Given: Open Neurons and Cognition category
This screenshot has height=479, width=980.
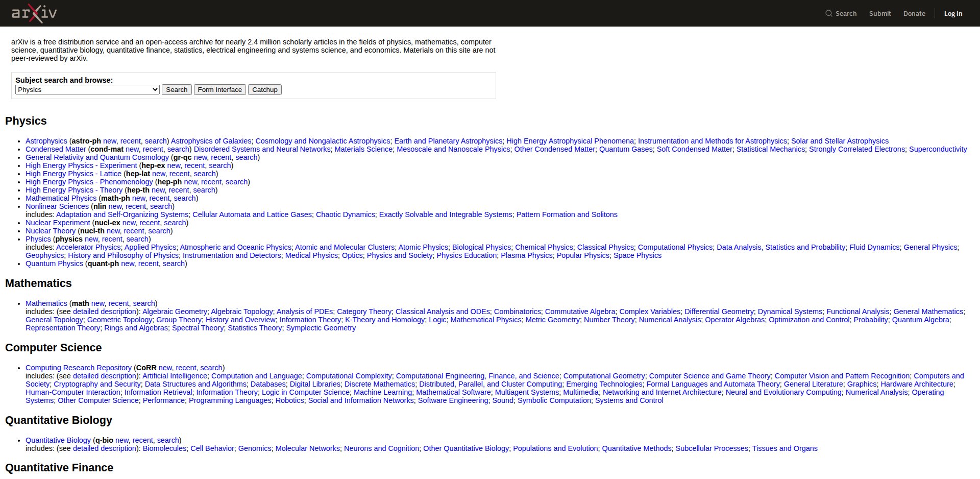Looking at the screenshot, I should 382,448.
